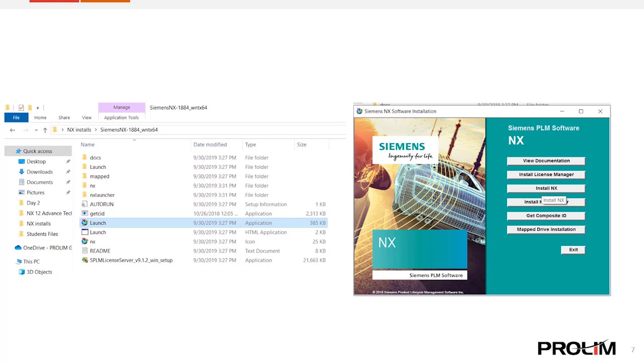644x362 pixels.
Task: Maximize the NX installation window
Action: [x=581, y=112]
